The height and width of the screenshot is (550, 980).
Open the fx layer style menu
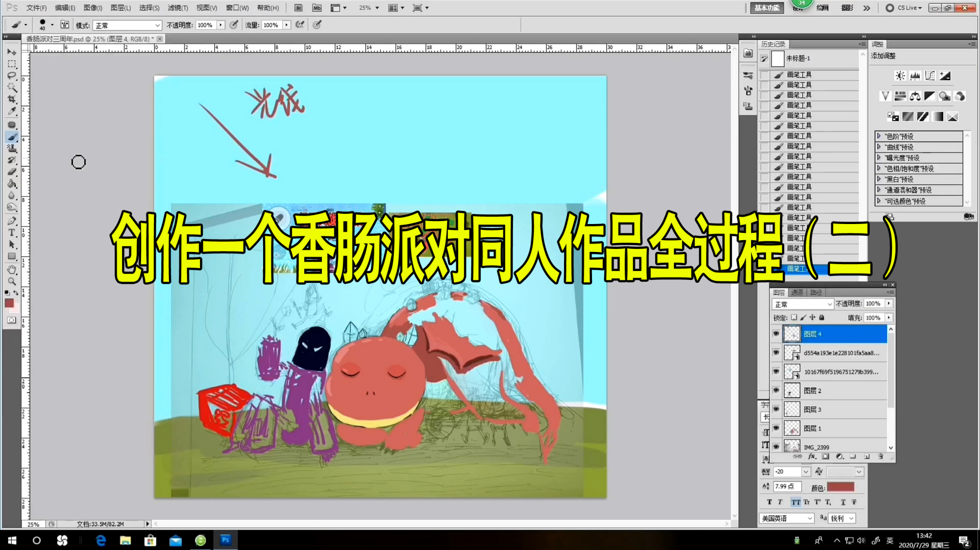pyautogui.click(x=812, y=456)
